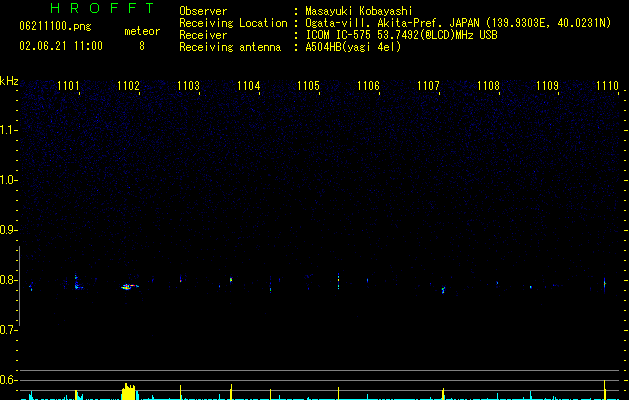Viewport: 629px width, 400px height.
Task: Click the 1110 time axis marker
Action: click(607, 86)
